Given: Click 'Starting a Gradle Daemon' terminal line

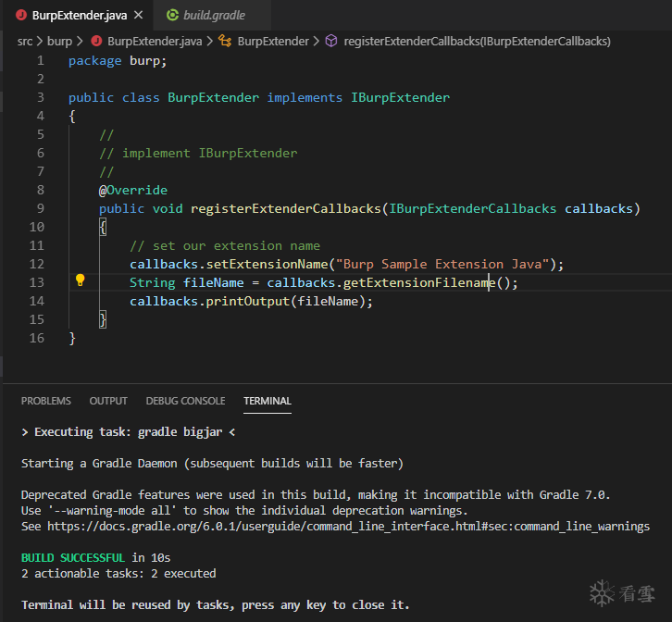Looking at the screenshot, I should (212, 464).
